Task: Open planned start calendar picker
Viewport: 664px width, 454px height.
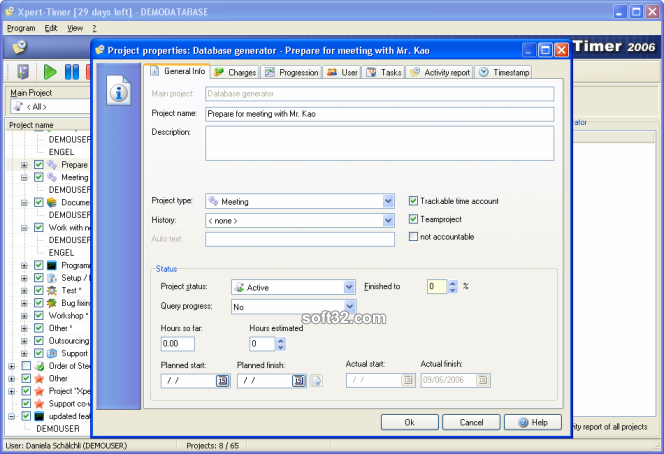Action: [222, 381]
